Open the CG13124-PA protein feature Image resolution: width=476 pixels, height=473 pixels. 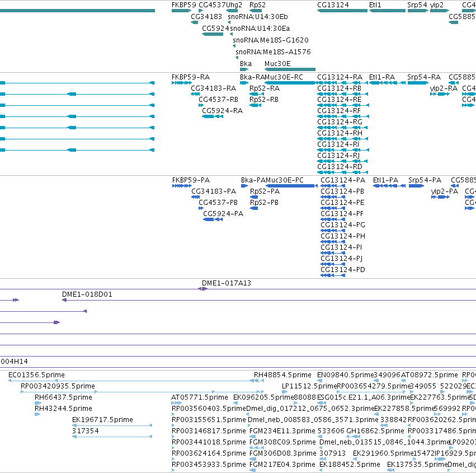(x=333, y=186)
